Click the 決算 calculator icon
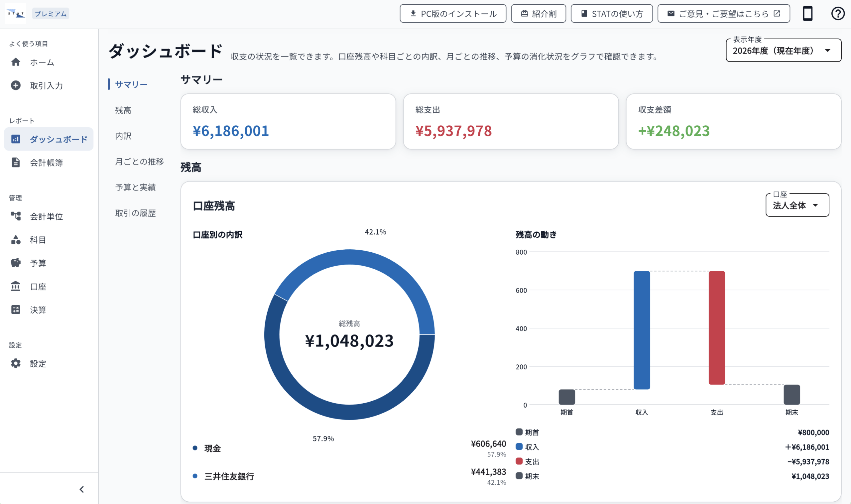The width and height of the screenshot is (851, 504). click(x=16, y=310)
